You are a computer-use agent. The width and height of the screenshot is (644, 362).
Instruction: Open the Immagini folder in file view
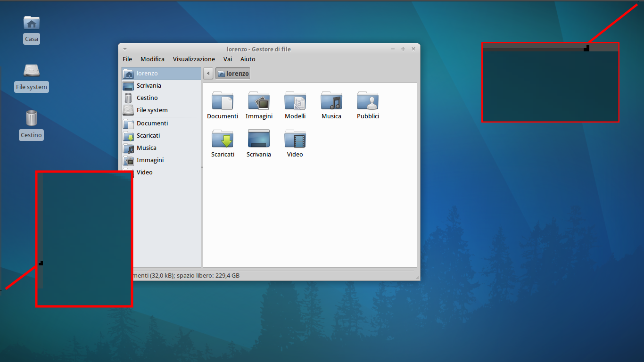point(259,101)
